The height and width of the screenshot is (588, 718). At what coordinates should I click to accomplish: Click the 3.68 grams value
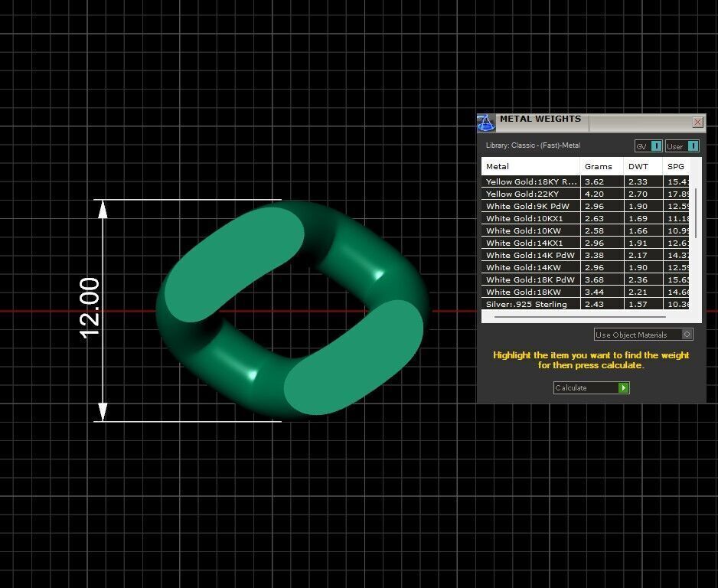[x=594, y=279]
